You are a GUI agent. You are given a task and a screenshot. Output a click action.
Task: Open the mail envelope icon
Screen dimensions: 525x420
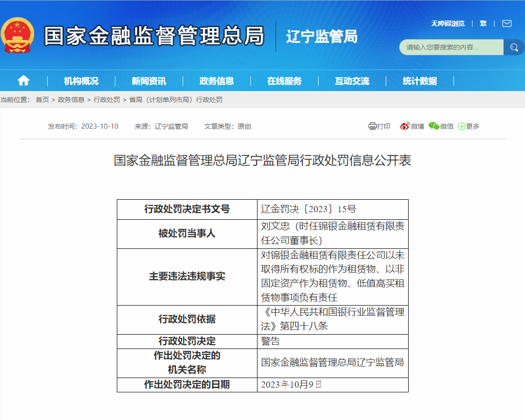point(506,23)
